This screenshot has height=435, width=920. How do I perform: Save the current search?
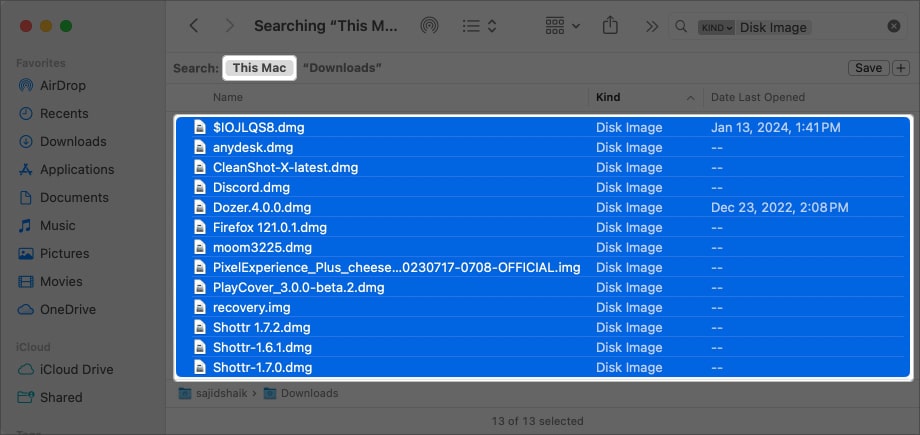point(868,68)
